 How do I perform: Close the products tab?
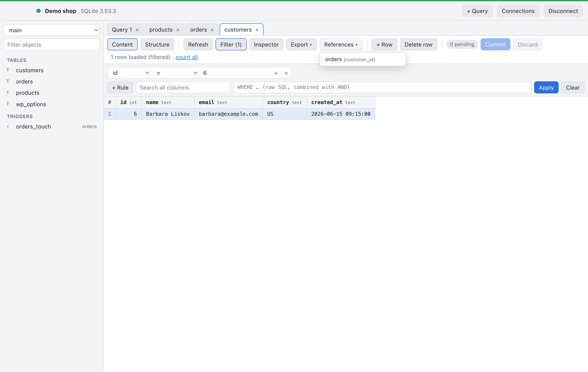point(178,30)
